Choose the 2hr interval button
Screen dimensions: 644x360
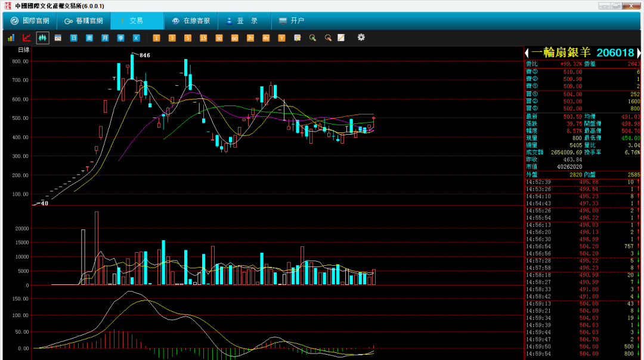250,38
